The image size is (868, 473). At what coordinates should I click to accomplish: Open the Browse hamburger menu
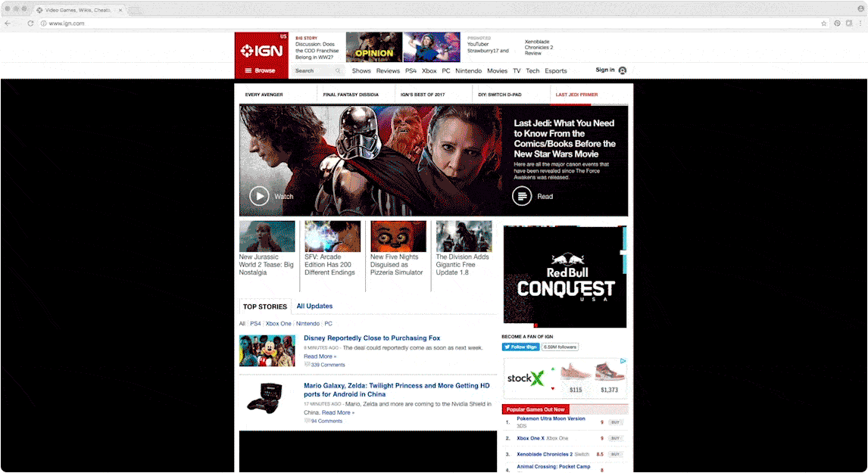click(x=261, y=71)
